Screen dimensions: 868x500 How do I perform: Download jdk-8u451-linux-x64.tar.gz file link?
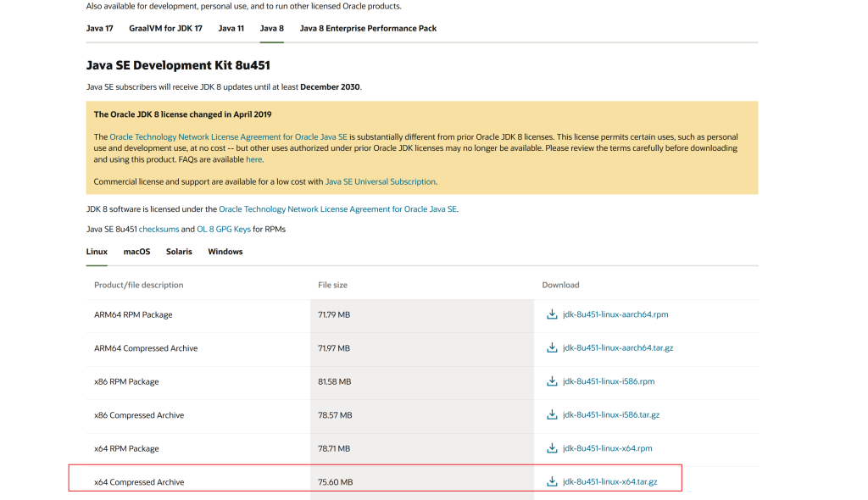coord(610,481)
